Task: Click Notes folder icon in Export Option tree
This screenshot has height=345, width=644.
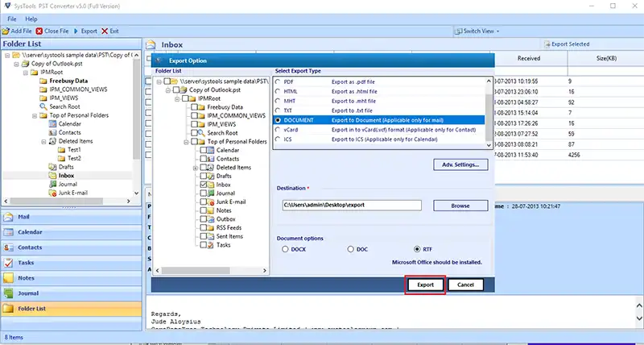Action: point(210,210)
